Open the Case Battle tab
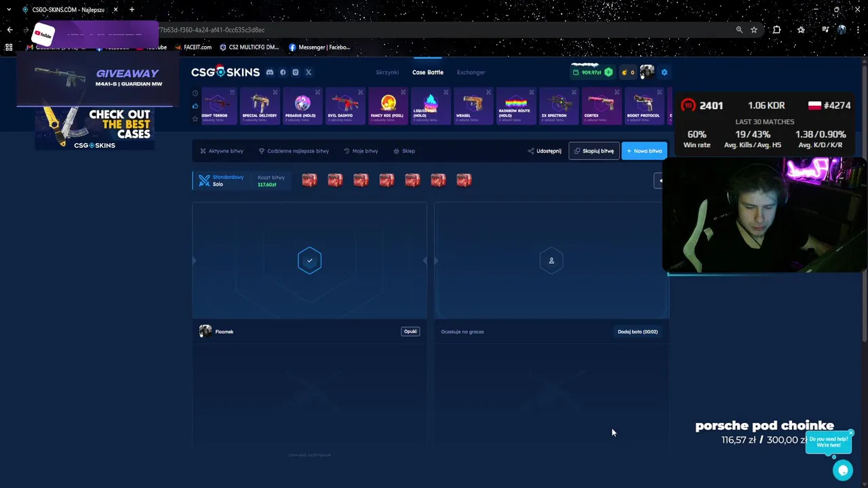Image resolution: width=868 pixels, height=488 pixels. point(428,73)
